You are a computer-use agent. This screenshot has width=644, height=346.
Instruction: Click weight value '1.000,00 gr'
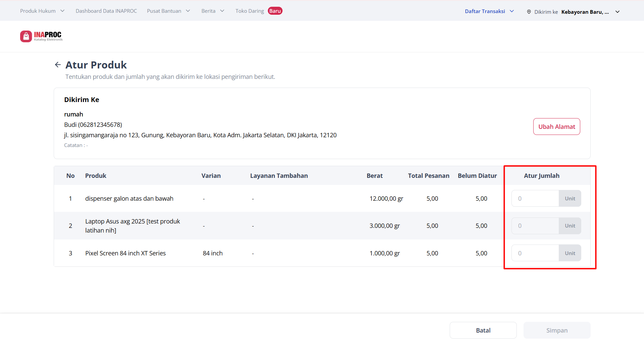point(385,253)
